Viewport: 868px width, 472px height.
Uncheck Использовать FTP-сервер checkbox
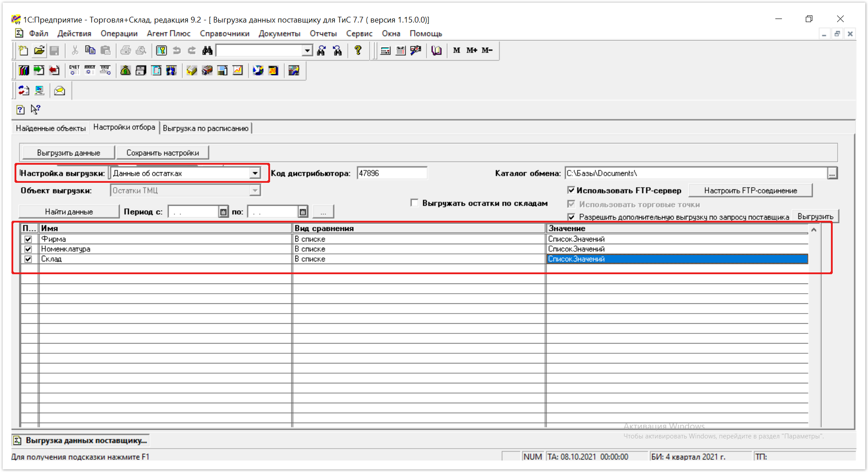click(571, 190)
